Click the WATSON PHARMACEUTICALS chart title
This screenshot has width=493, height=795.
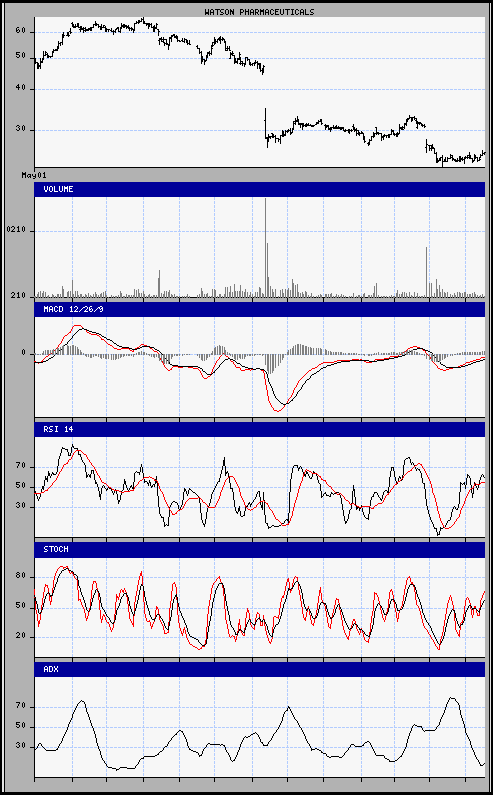point(259,12)
